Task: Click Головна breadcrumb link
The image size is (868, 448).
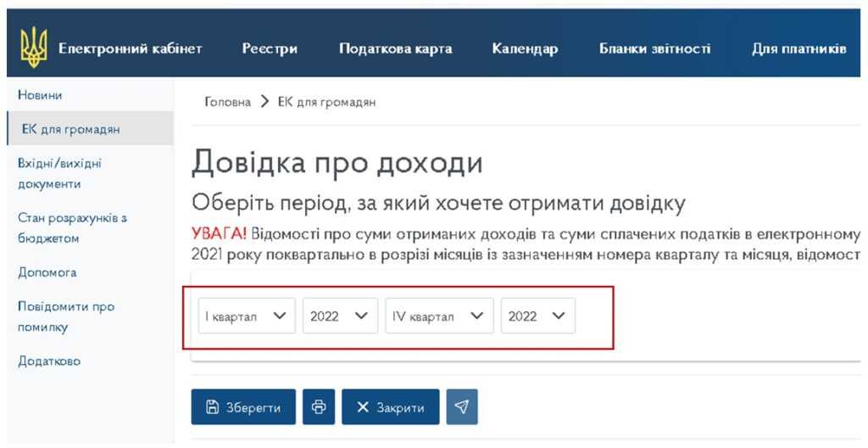Action: coord(227,102)
